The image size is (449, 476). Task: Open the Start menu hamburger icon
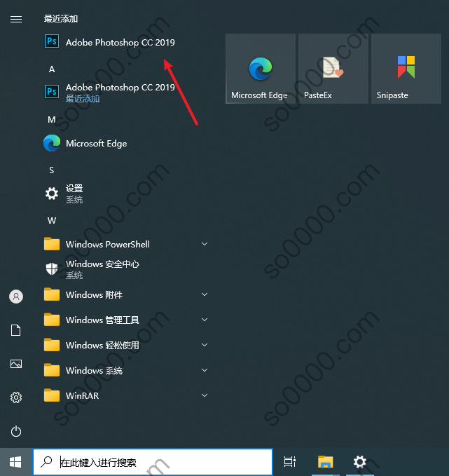(x=16, y=20)
